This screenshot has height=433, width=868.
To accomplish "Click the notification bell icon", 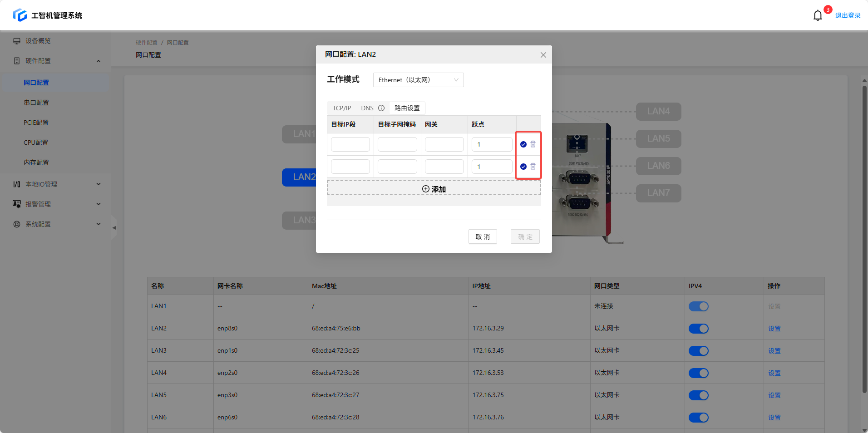I will coord(818,15).
